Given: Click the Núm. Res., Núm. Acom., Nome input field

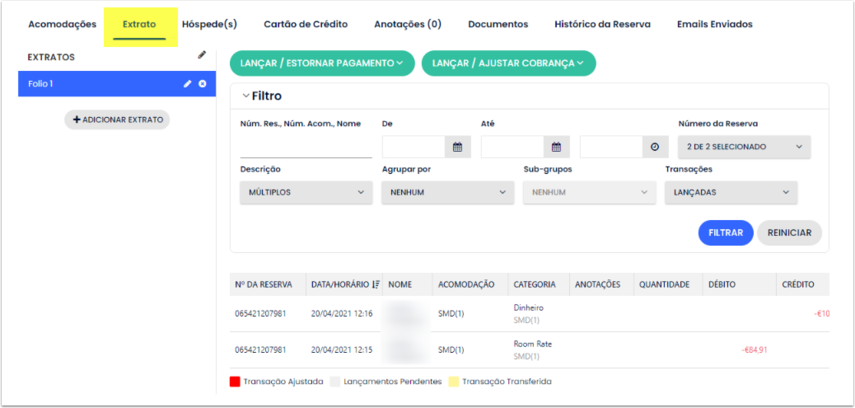Looking at the screenshot, I should pyautogui.click(x=305, y=147).
